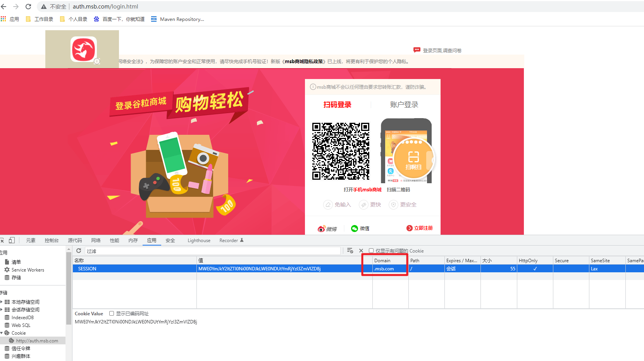Open the 性能 DevTools tab

(x=114, y=241)
